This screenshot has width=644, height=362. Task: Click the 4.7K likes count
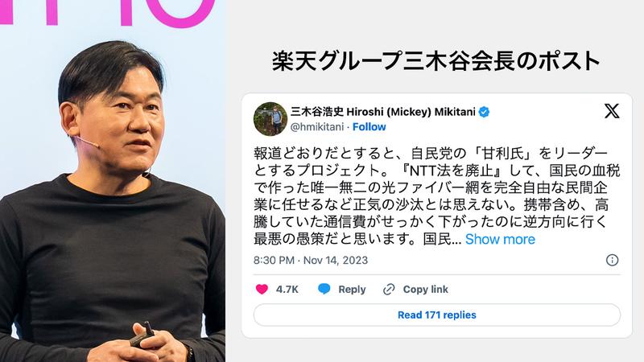[287, 290]
